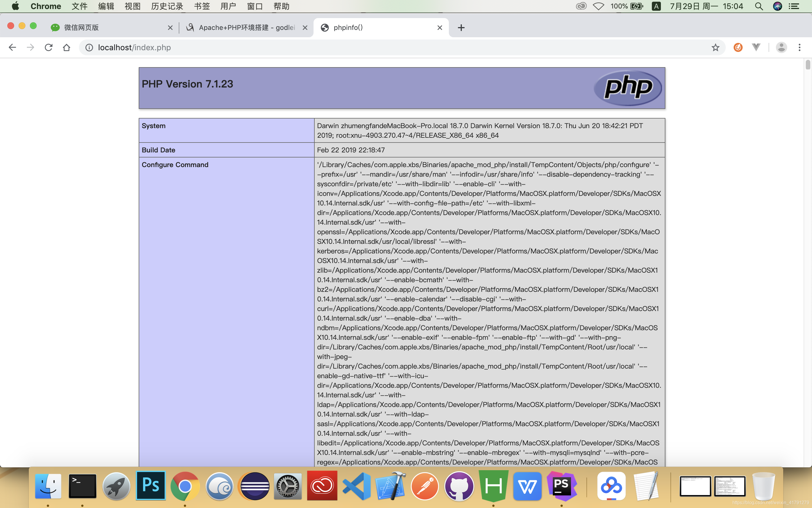The height and width of the screenshot is (508, 812).
Task: Switch to the 微信网页版 tab
Action: click(111, 28)
